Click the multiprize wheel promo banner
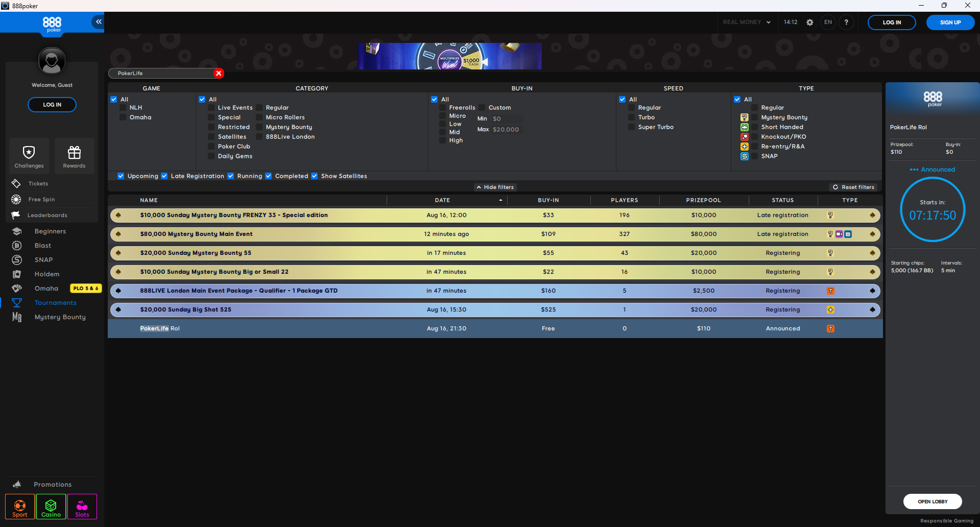The width and height of the screenshot is (980, 527). click(449, 56)
